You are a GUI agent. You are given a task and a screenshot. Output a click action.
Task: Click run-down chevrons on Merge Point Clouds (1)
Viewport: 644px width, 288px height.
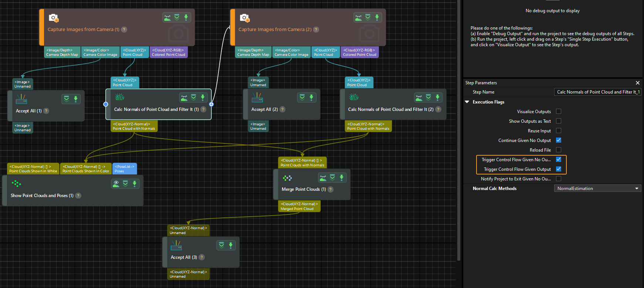click(x=332, y=178)
